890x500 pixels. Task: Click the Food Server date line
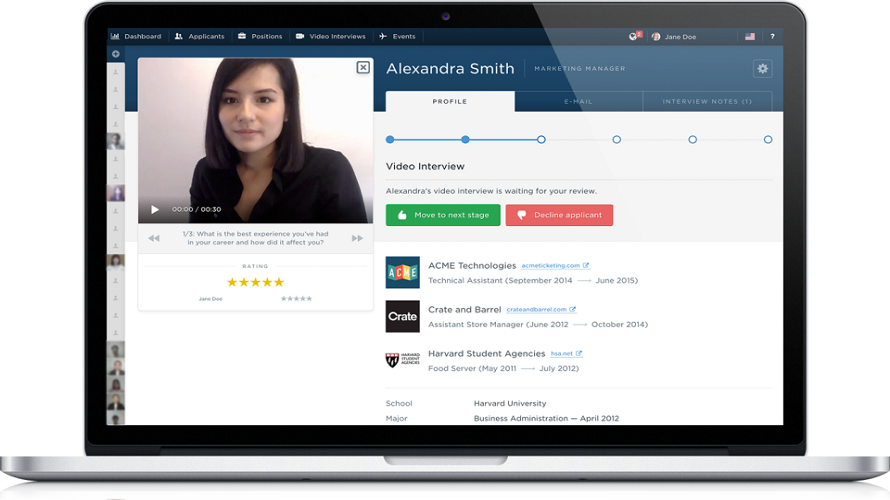pyautogui.click(x=503, y=368)
